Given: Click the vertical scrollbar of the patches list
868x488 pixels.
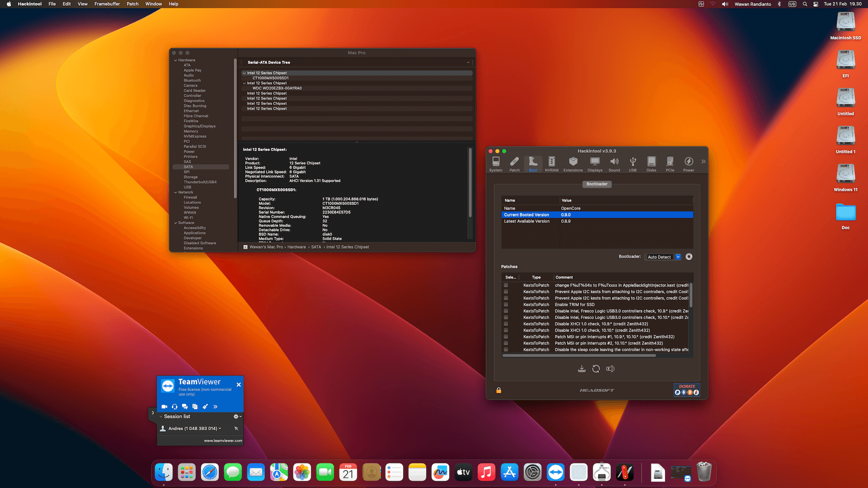Looking at the screenshot, I should [x=691, y=295].
